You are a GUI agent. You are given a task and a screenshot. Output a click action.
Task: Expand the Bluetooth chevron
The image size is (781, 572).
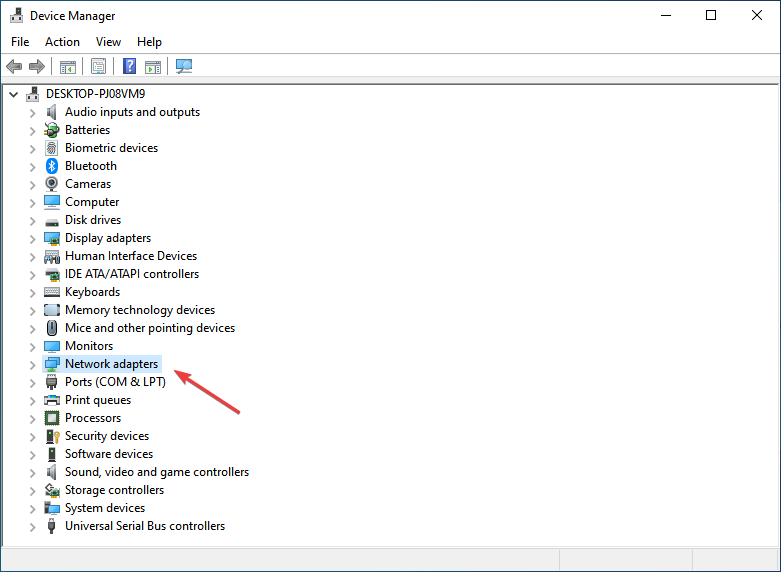32,166
